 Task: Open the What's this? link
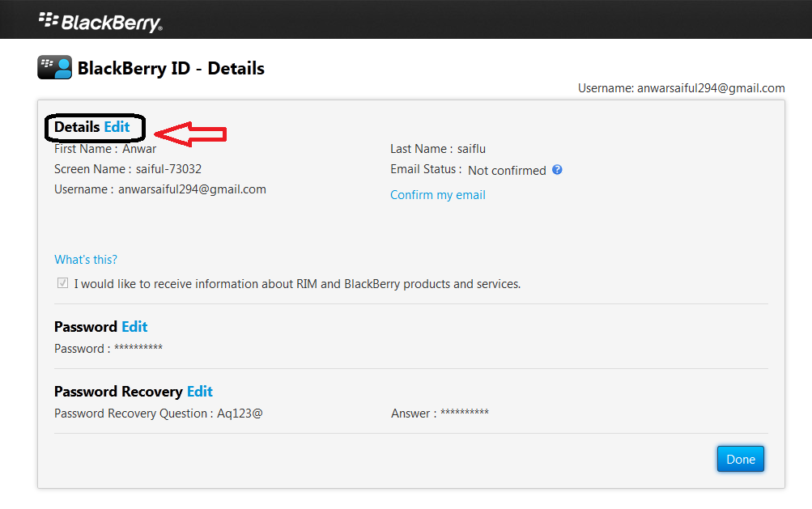[86, 260]
